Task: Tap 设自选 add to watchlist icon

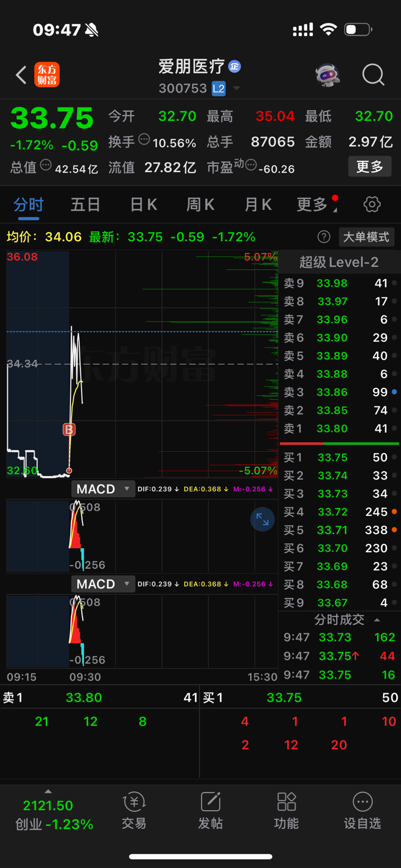Action: [362, 811]
